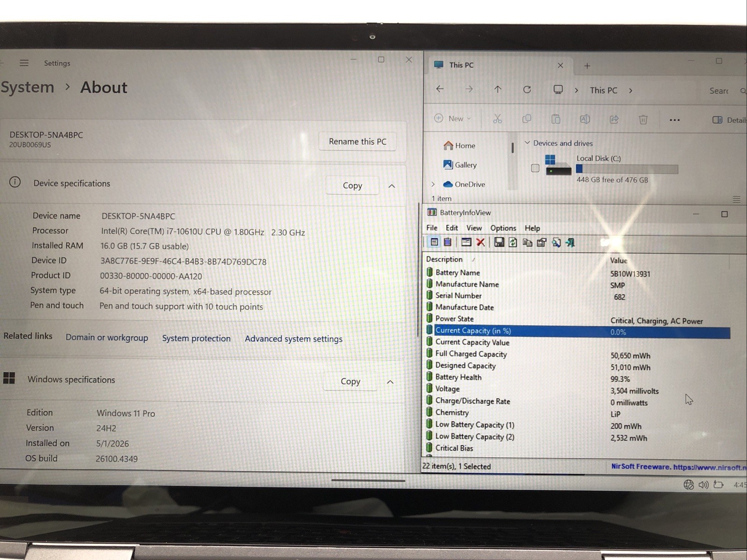Open System protection link
747x560 pixels.
(196, 338)
